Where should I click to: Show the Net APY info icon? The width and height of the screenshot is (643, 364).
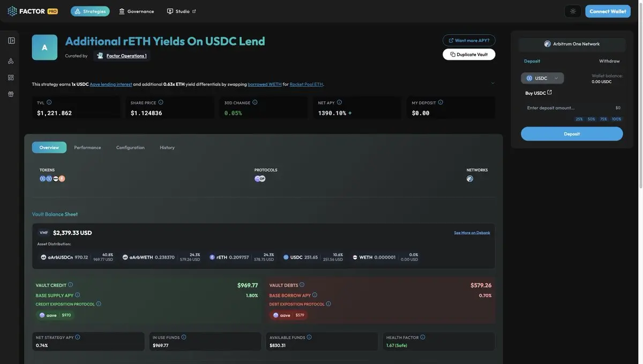[x=339, y=102]
